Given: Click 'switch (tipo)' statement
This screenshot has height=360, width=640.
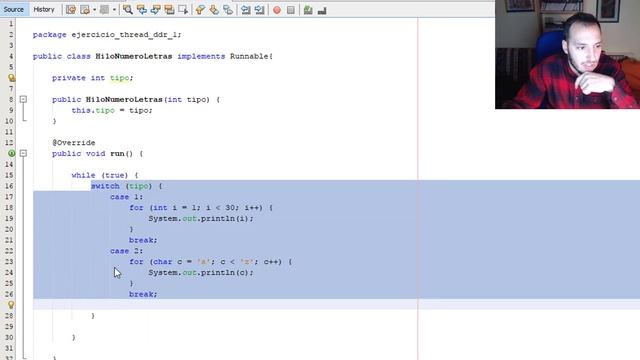Looking at the screenshot, I should [x=121, y=186].
